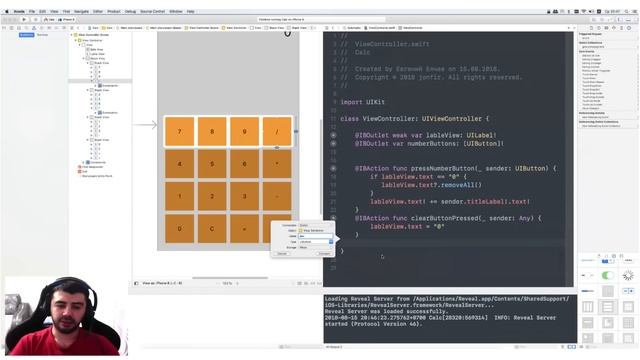Viewport: 640px width, 360px height.
Task: Pick the Vertical Stack View in the object library
Action: 608,307
